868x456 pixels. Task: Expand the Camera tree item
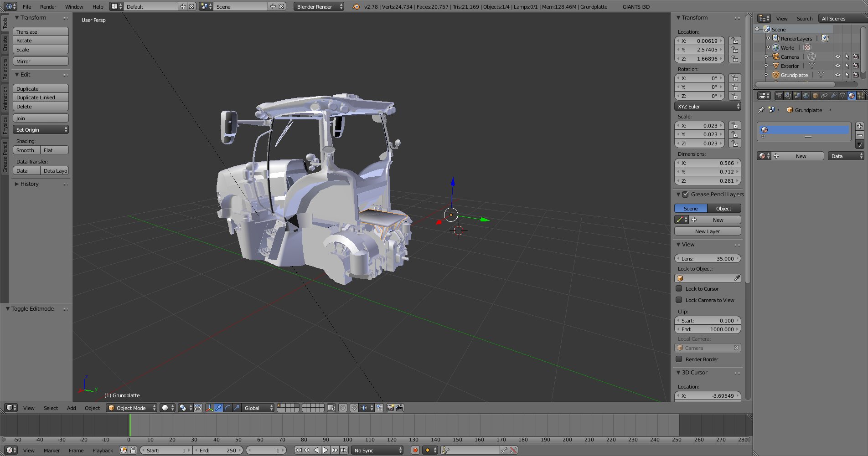pyautogui.click(x=766, y=57)
